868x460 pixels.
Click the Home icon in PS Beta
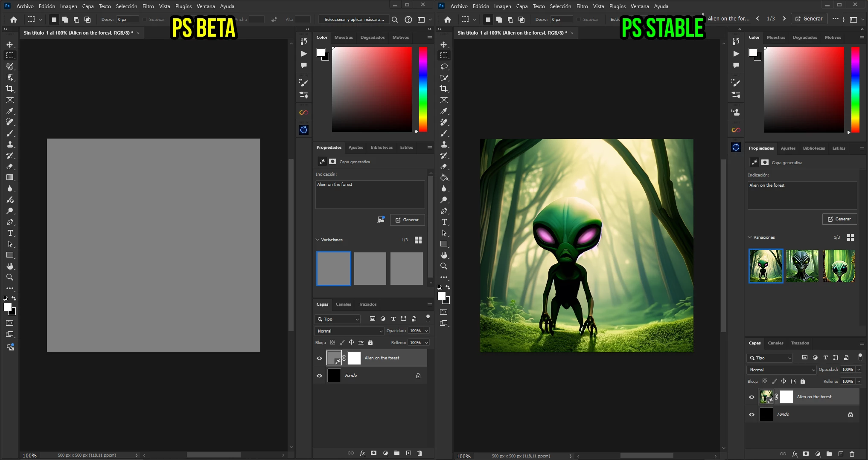click(14, 19)
